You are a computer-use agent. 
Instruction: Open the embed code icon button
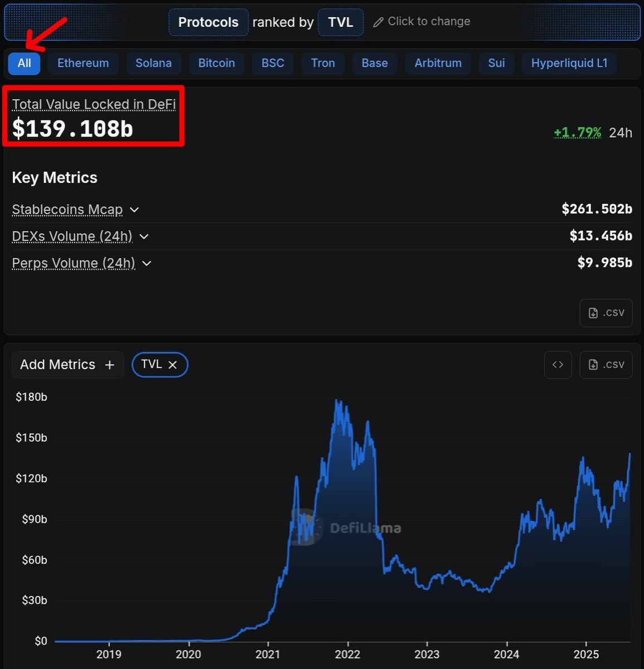(558, 365)
